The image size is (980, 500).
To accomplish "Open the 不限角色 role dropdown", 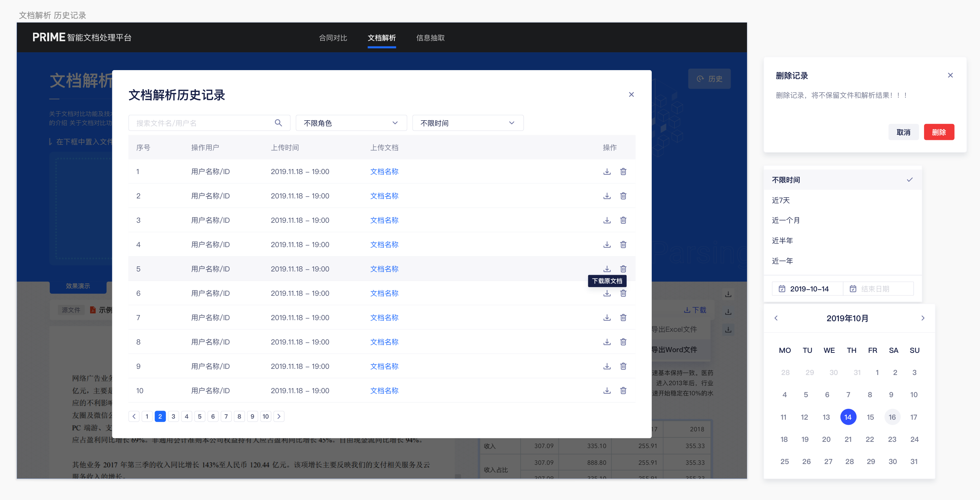I will pyautogui.click(x=351, y=123).
